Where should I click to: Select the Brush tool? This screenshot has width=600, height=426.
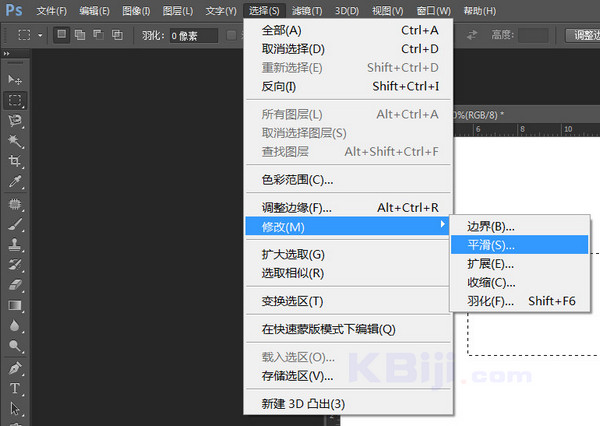[15, 224]
